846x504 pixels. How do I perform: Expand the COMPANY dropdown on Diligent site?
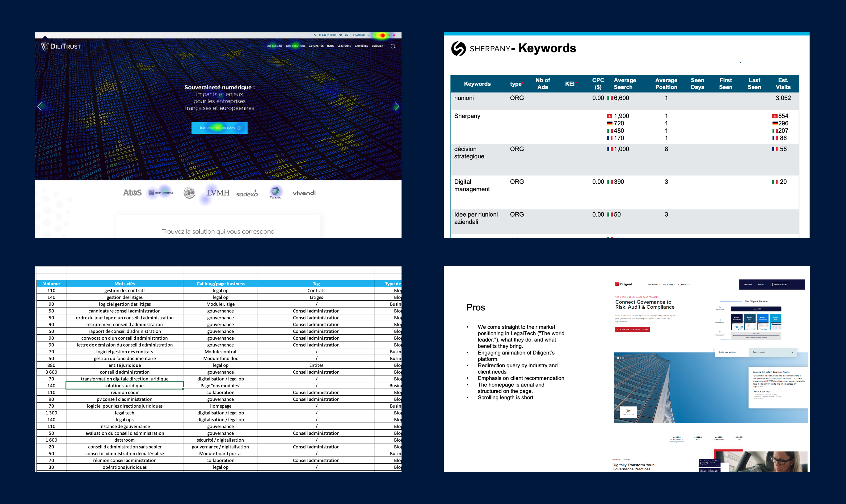click(684, 285)
